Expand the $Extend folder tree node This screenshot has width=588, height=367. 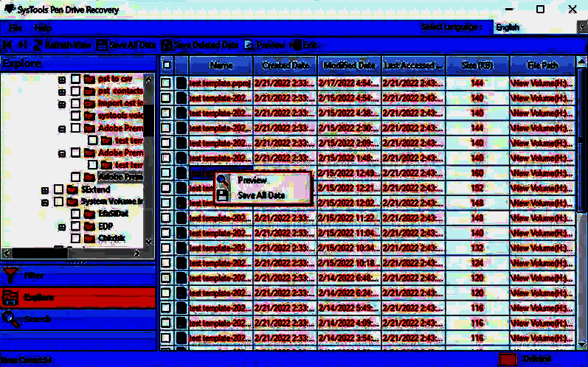45,189
